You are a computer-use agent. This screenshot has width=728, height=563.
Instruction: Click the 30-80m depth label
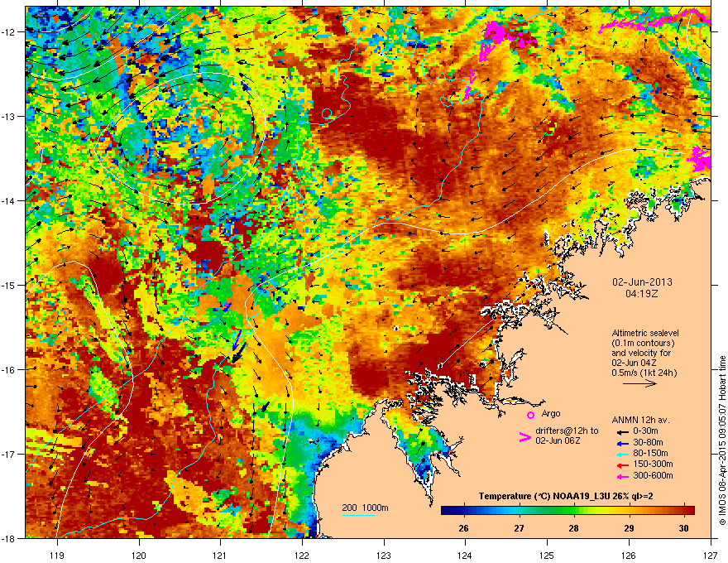tap(648, 442)
